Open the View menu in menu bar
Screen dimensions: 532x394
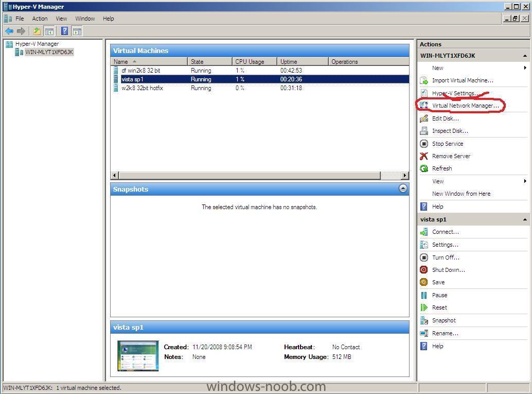pyautogui.click(x=61, y=19)
